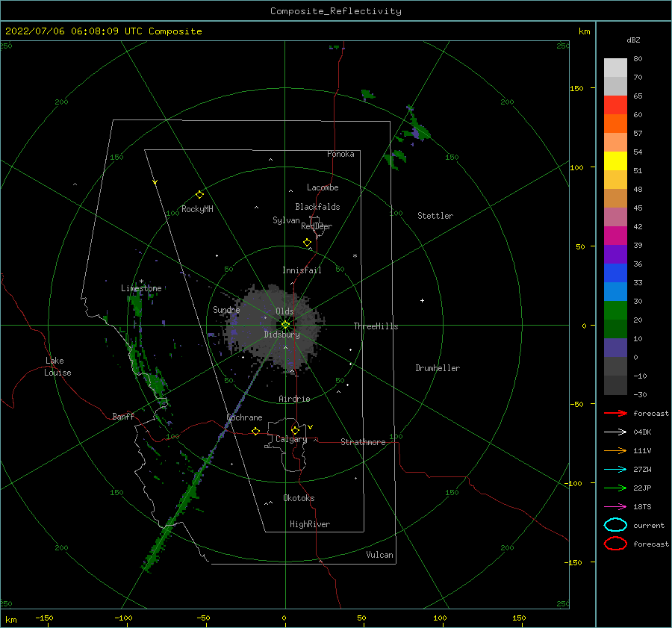Click the yellow km label at top right

pos(584,31)
